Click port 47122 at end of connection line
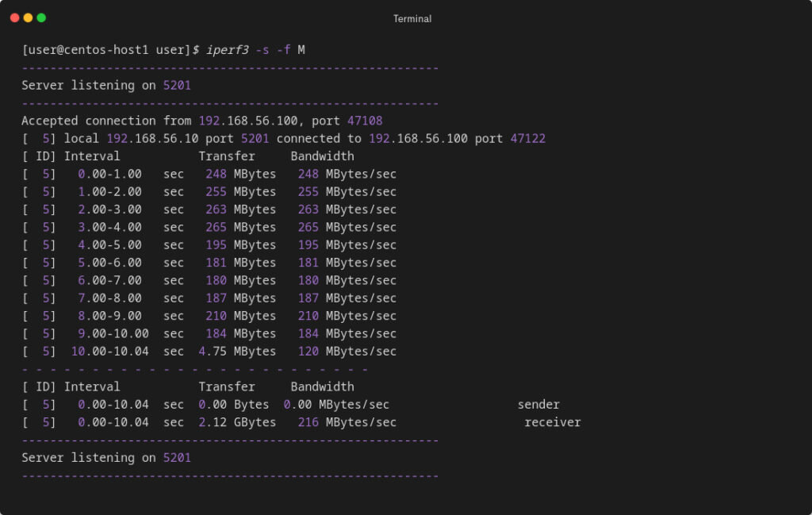The image size is (812, 515). (x=527, y=138)
